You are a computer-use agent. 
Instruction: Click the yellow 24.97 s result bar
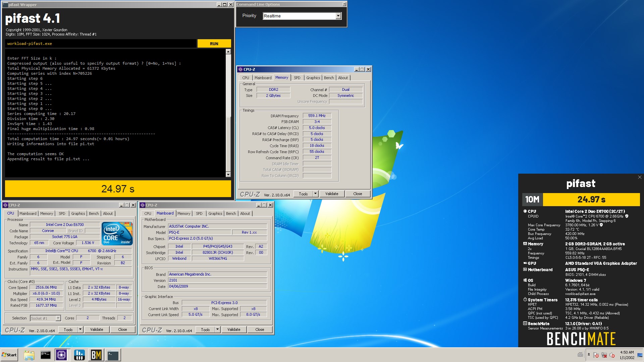118,189
